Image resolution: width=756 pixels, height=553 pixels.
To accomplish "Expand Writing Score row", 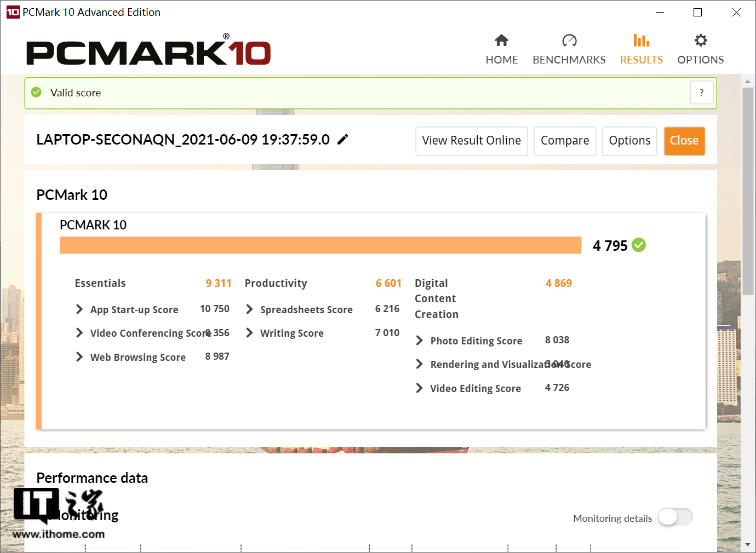I will click(250, 333).
